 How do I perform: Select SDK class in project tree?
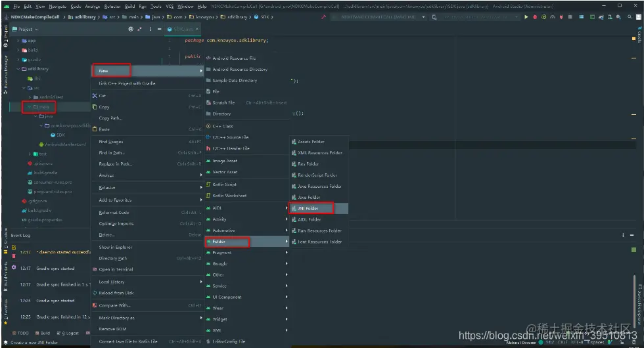tap(58, 135)
